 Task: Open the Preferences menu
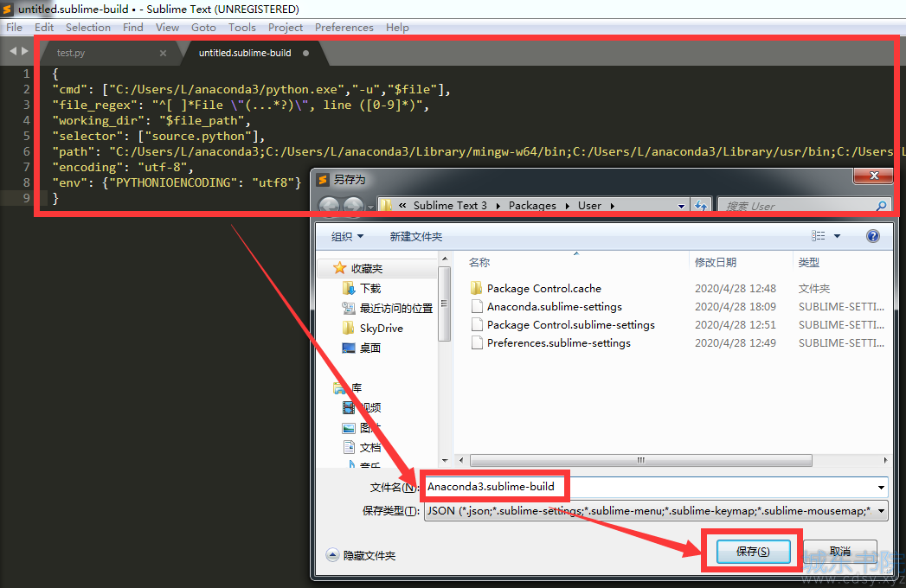(x=344, y=27)
